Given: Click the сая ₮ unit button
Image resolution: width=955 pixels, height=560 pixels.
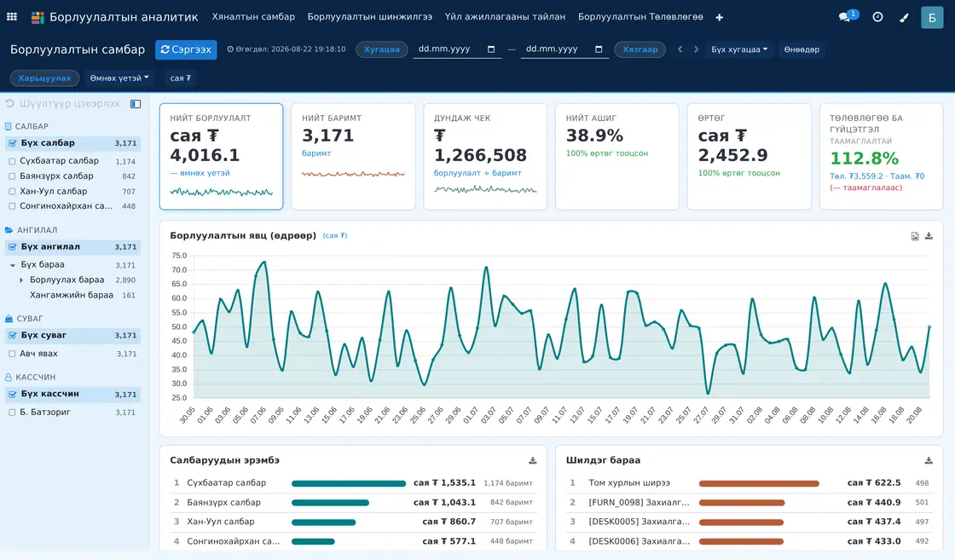Looking at the screenshot, I should [x=180, y=78].
